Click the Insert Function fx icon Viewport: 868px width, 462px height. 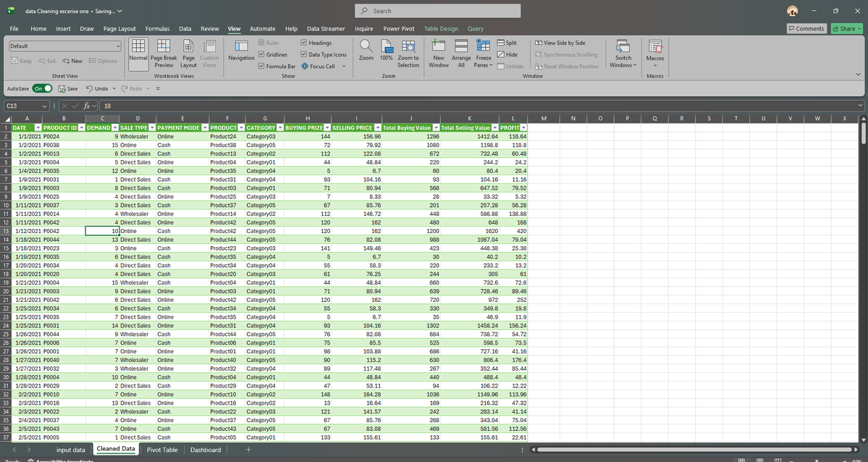point(86,106)
